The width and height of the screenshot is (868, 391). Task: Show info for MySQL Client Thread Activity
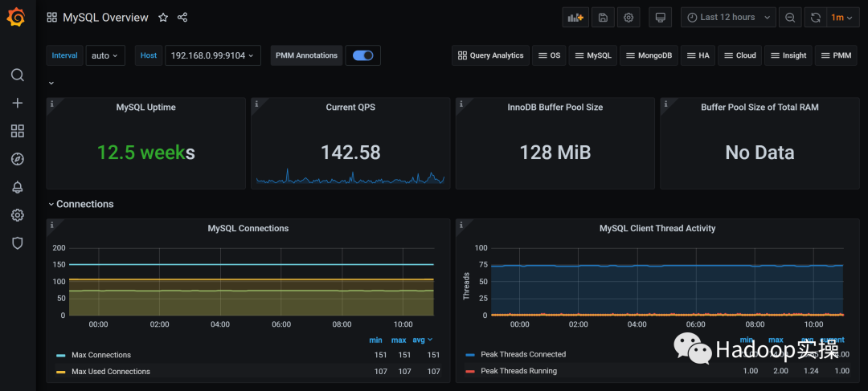(461, 225)
